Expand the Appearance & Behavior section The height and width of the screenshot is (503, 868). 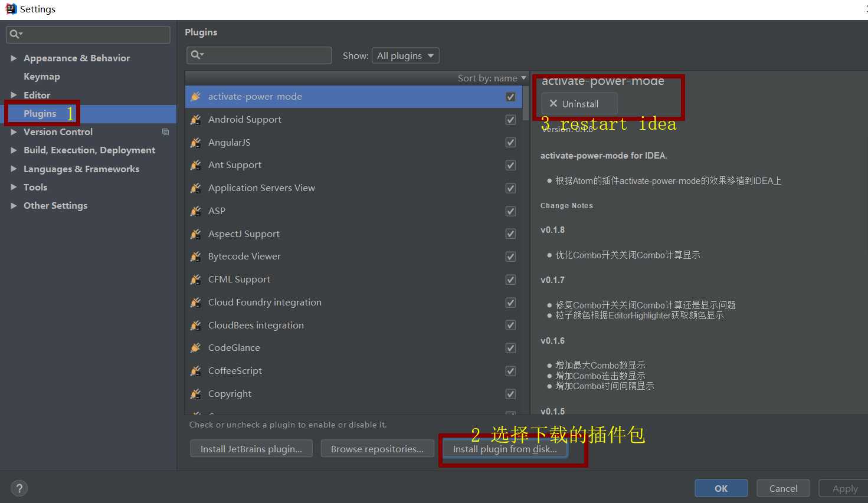tap(14, 58)
